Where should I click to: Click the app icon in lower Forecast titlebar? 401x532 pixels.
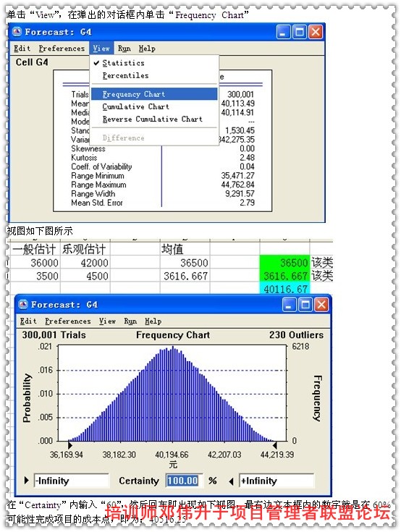[x=23, y=304]
